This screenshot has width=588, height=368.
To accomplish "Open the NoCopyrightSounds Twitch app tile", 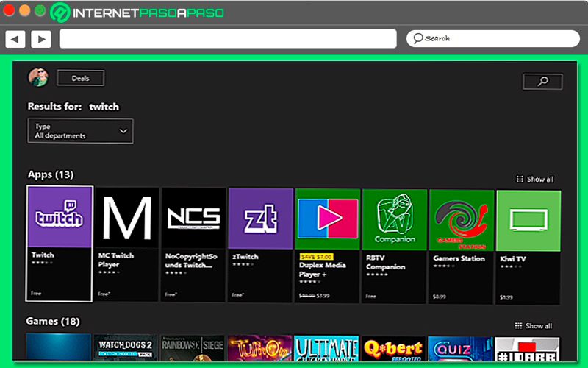I will click(193, 244).
